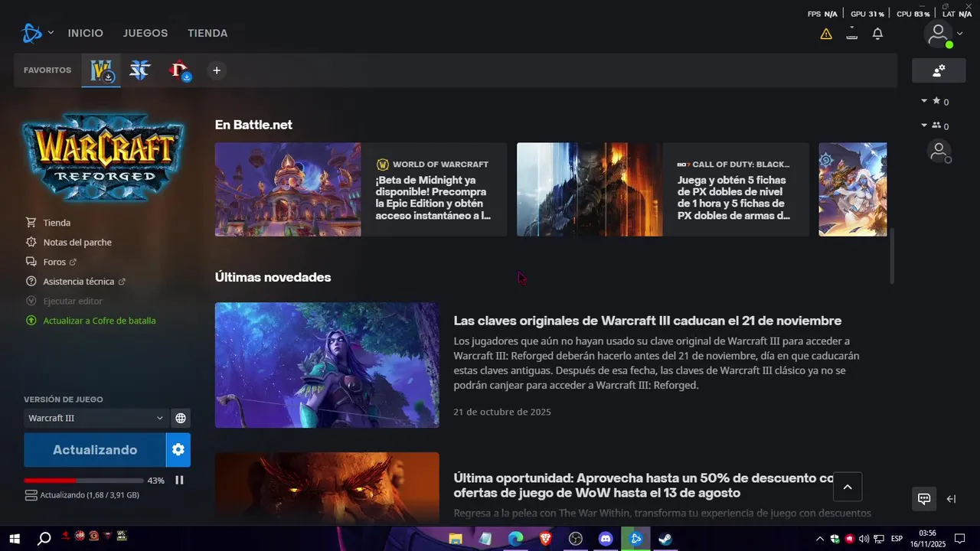
Task: Open Notas del parche
Action: (77, 243)
